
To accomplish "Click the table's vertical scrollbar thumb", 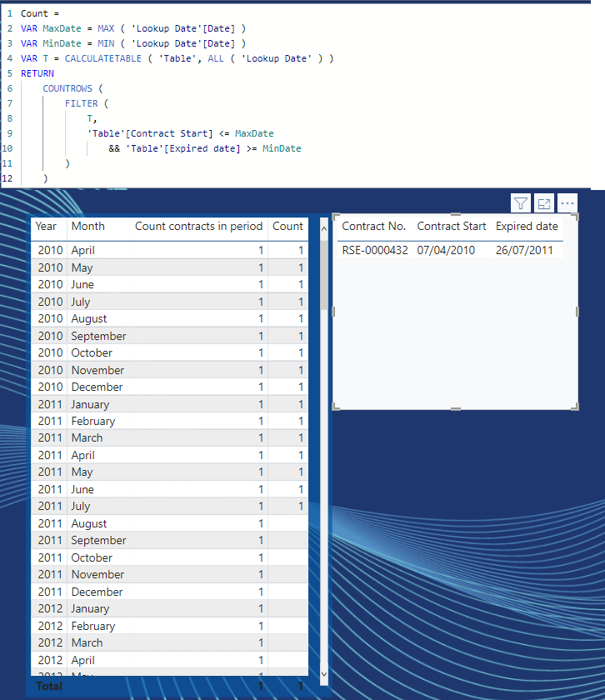I will (324, 274).
